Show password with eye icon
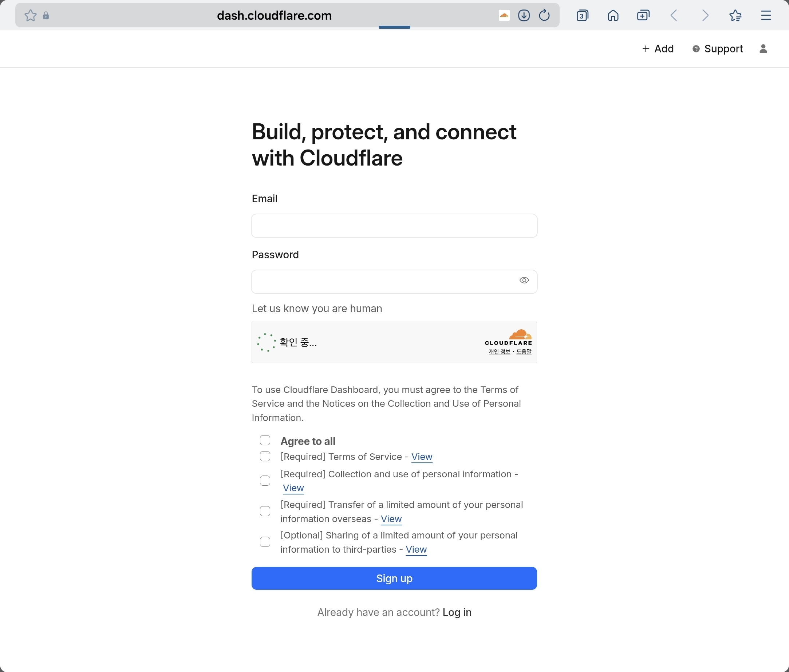The height and width of the screenshot is (672, 789). (524, 281)
